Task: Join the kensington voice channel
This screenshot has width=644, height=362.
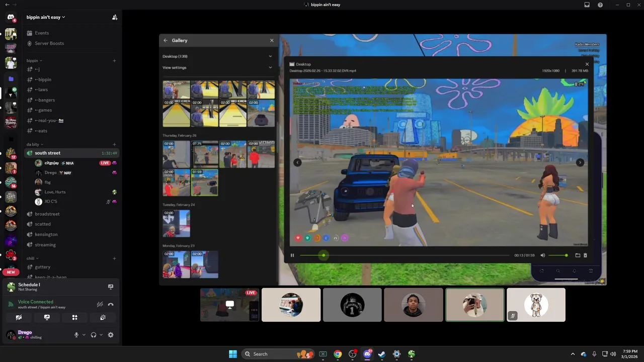Action: pos(70,234)
